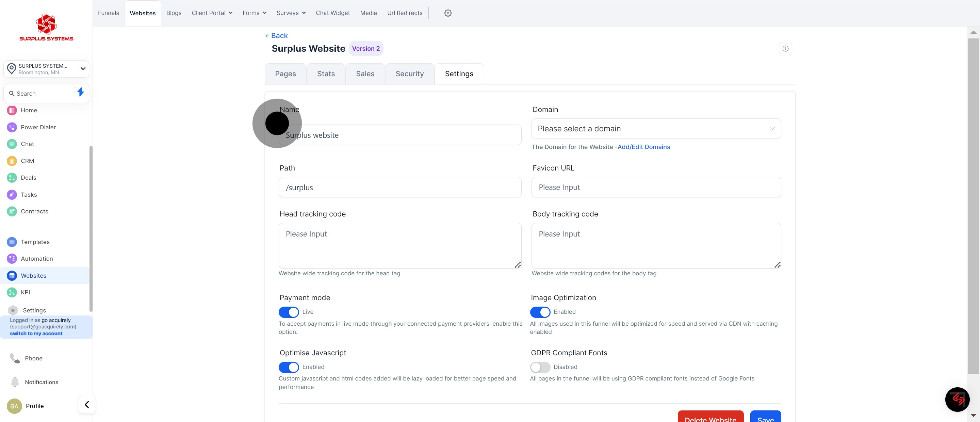Open the floating chat widget icon
Viewport: 980px width, 422px height.
click(957, 399)
